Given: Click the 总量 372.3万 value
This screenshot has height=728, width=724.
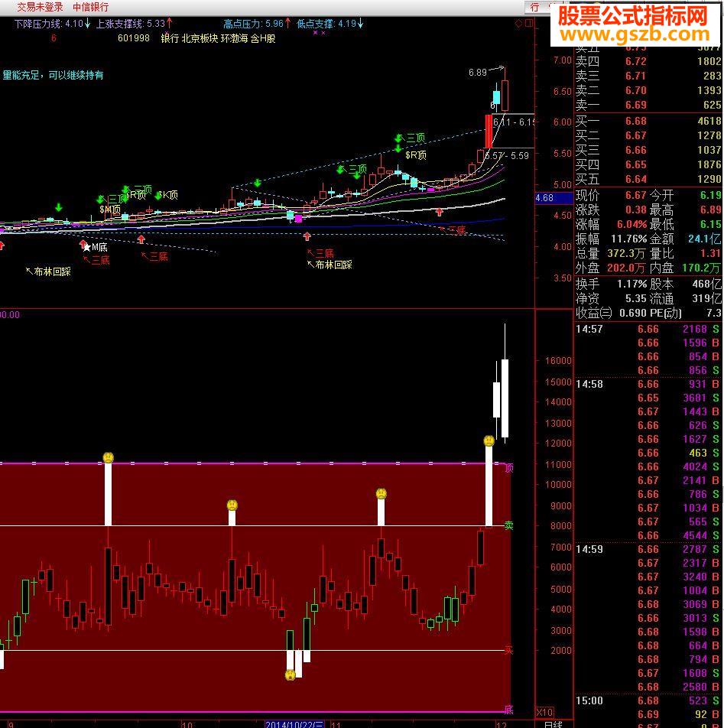Looking at the screenshot, I should point(626,254).
